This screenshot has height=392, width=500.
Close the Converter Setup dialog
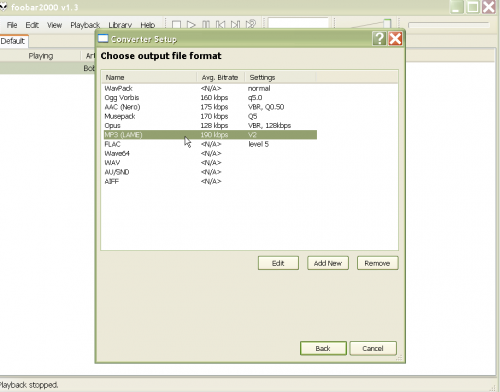(x=395, y=39)
